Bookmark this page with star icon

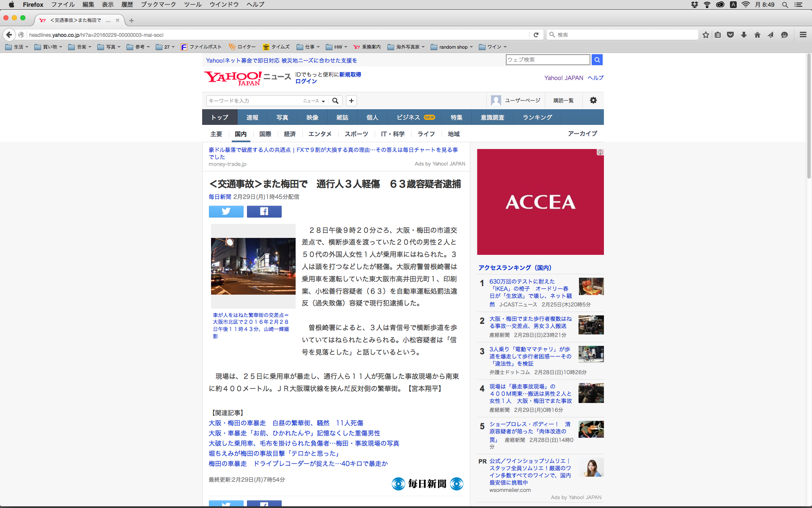tap(705, 35)
